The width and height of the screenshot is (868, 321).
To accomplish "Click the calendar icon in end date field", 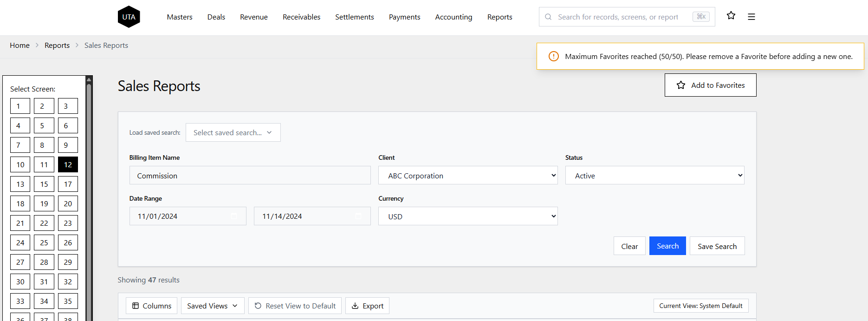I will click(x=358, y=216).
